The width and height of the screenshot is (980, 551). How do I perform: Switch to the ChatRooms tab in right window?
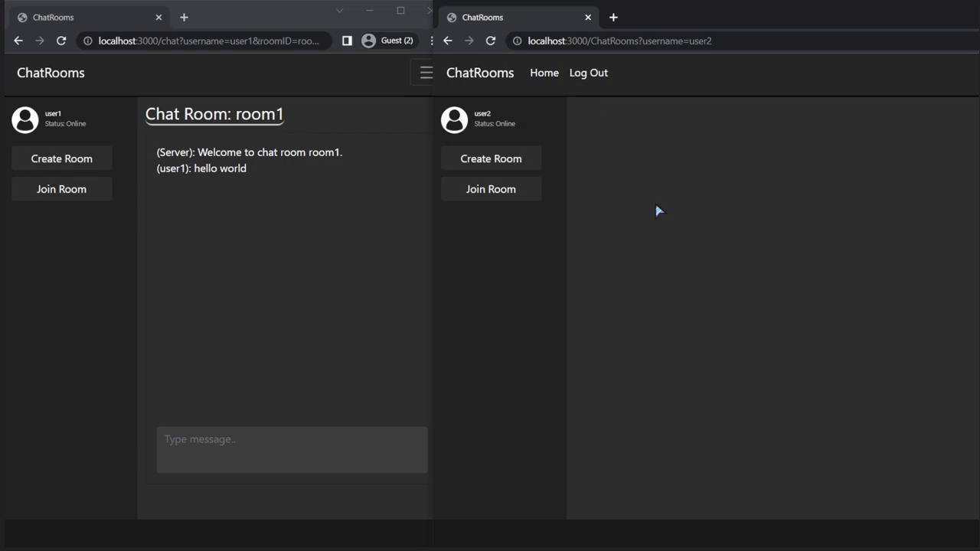click(505, 17)
